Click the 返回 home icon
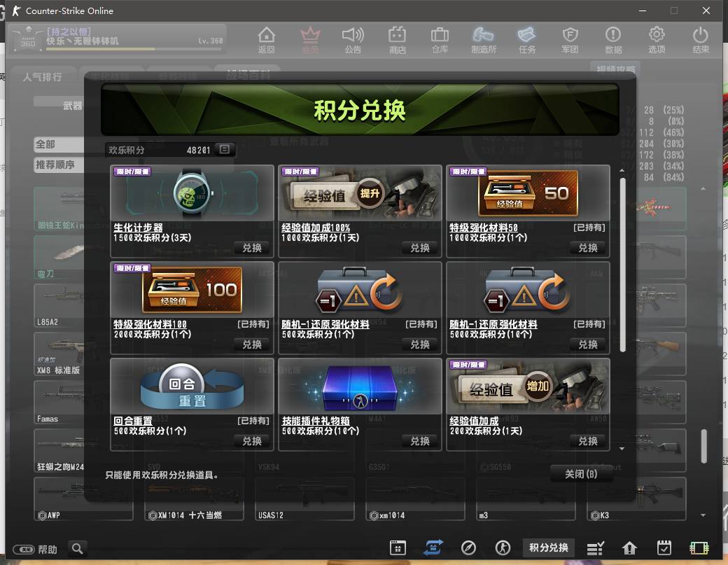This screenshot has height=565, width=728. pyautogui.click(x=267, y=40)
